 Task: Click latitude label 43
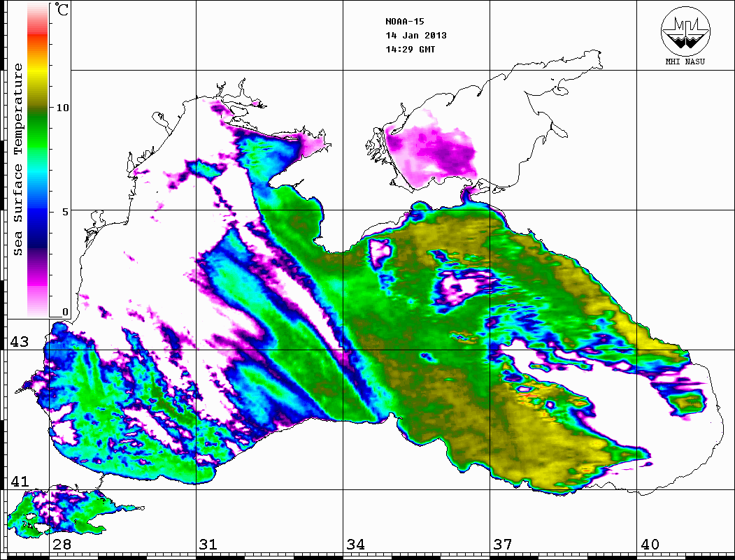(x=19, y=342)
